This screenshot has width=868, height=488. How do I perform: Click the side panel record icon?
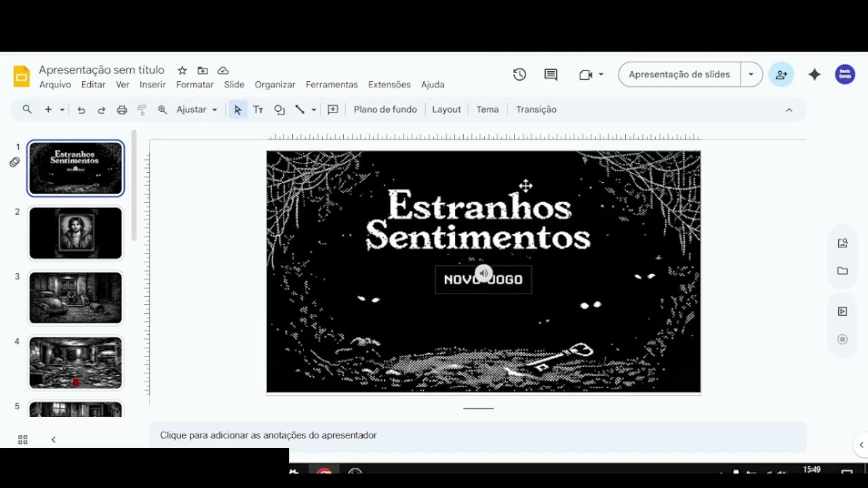click(x=843, y=340)
